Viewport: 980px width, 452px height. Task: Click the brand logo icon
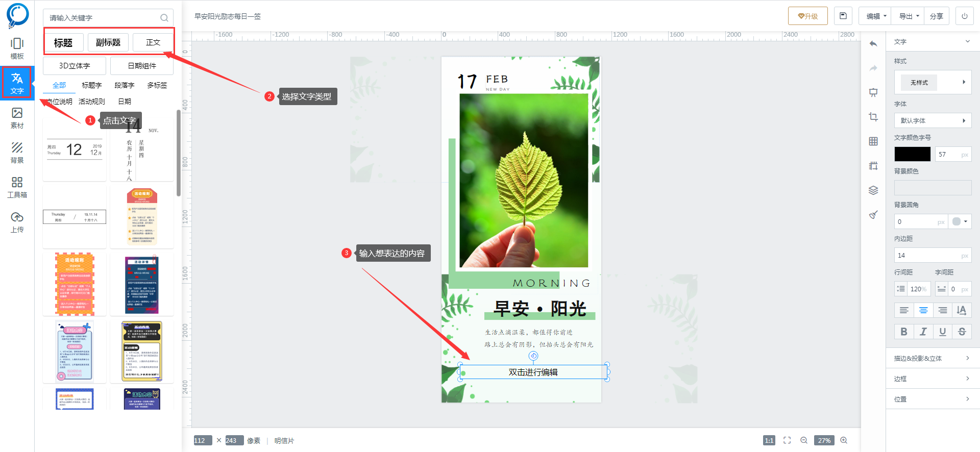[17, 16]
